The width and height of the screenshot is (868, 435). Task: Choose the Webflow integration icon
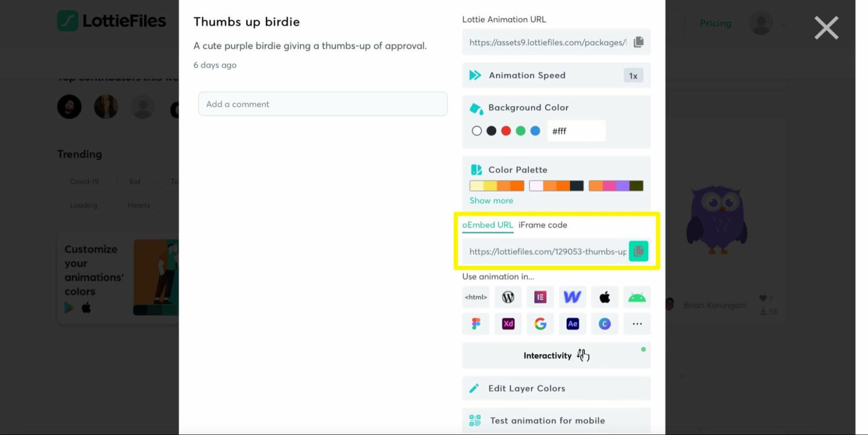572,297
